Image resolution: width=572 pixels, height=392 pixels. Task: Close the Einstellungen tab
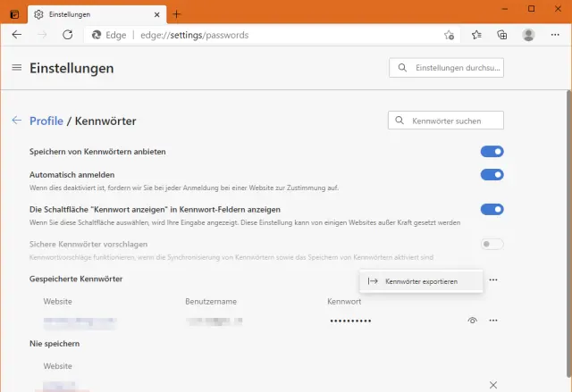pyautogui.click(x=157, y=14)
